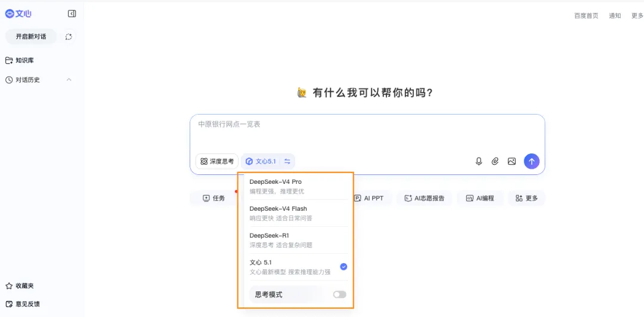Click the AI PPT shortcut icon

pos(357,198)
